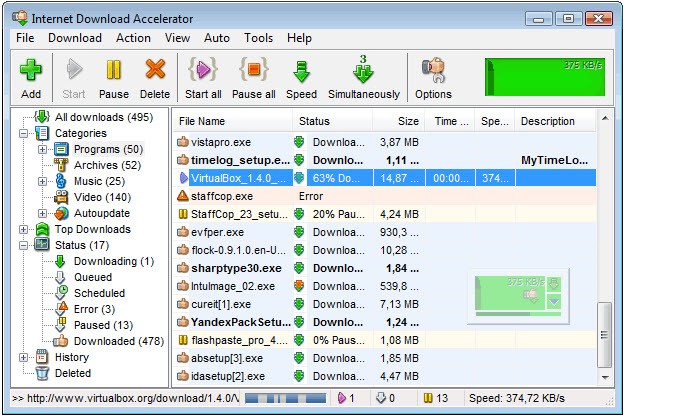Select All downloads (495) in tree
This screenshot has height=420, width=691.
tap(104, 117)
